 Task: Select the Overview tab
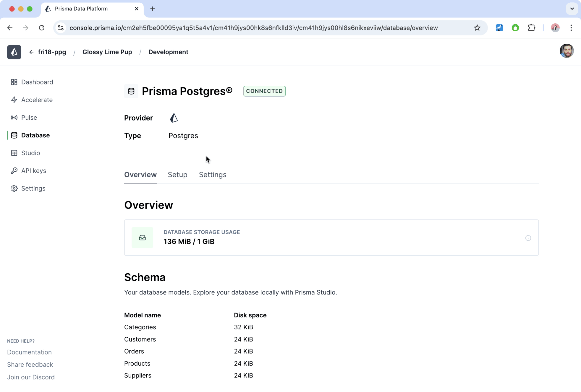tap(140, 175)
